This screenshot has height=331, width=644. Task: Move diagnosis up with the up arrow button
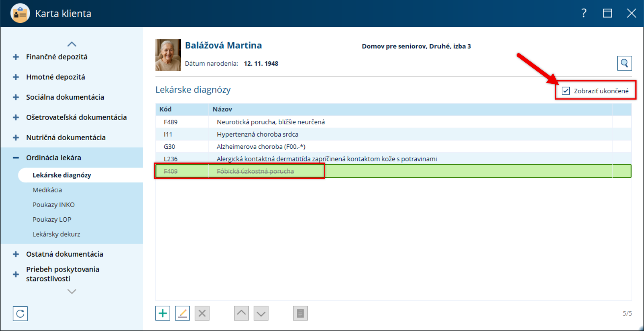click(x=241, y=313)
